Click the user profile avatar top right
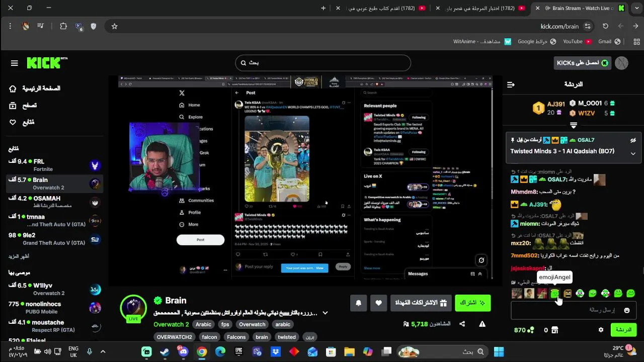The width and height of the screenshot is (644, 362). tap(621, 63)
